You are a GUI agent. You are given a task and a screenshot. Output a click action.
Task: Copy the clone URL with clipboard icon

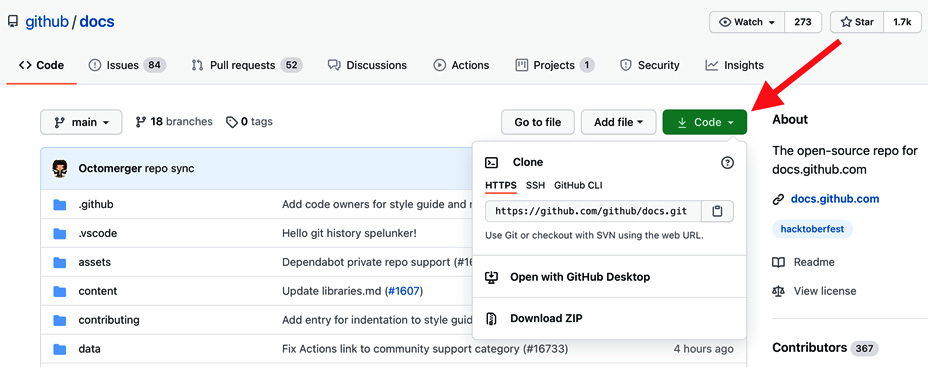[x=717, y=211]
